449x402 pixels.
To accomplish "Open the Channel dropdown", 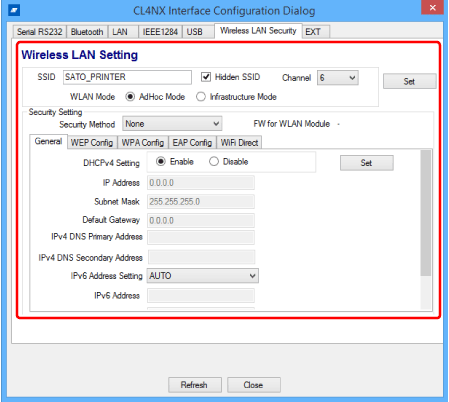I will [338, 78].
